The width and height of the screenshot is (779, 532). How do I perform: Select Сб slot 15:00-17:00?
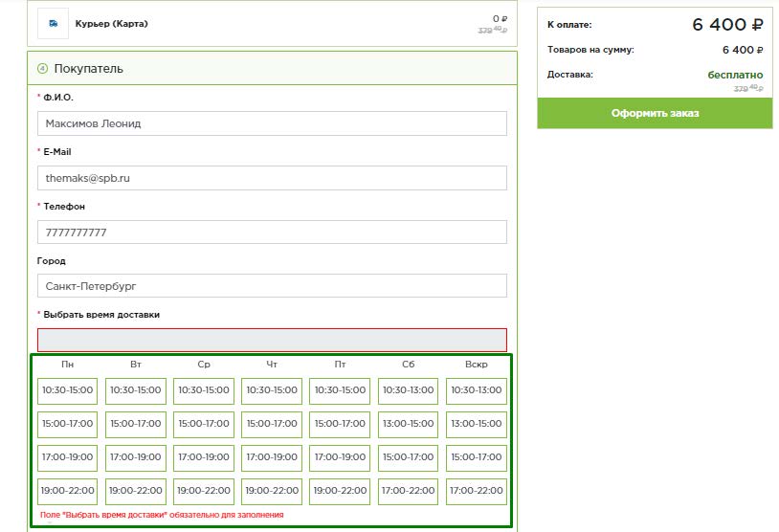(409, 457)
